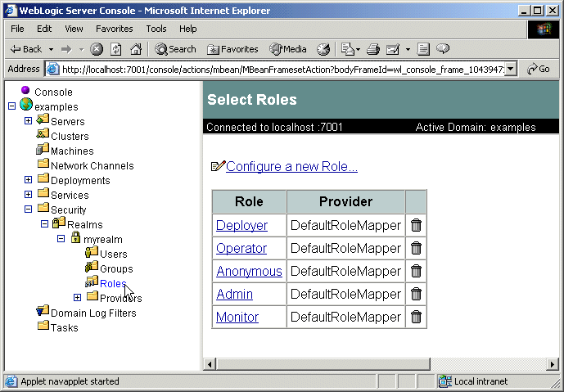Open the Admin role link
This screenshot has width=564, height=392.
[x=234, y=294]
